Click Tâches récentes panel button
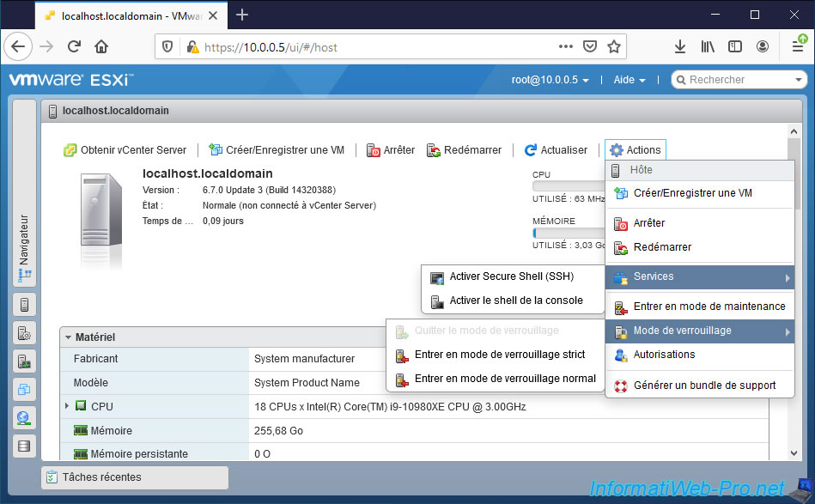815x504 pixels. [x=134, y=477]
